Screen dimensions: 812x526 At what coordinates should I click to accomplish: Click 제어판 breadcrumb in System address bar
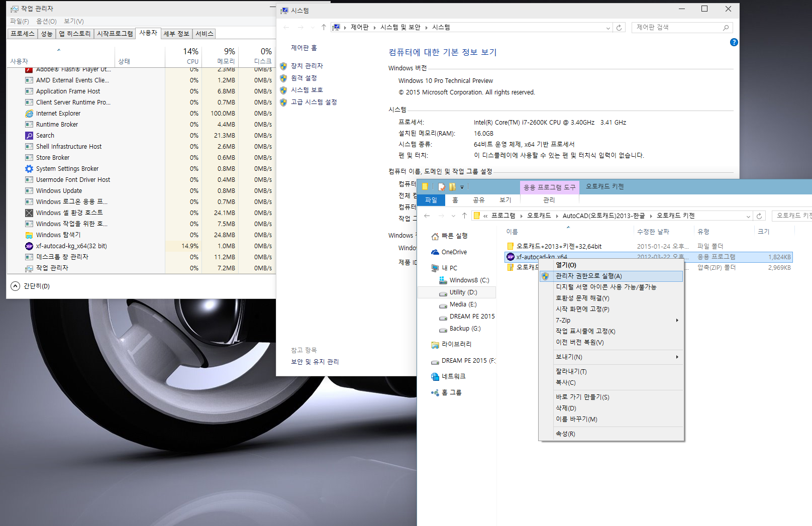(x=360, y=28)
